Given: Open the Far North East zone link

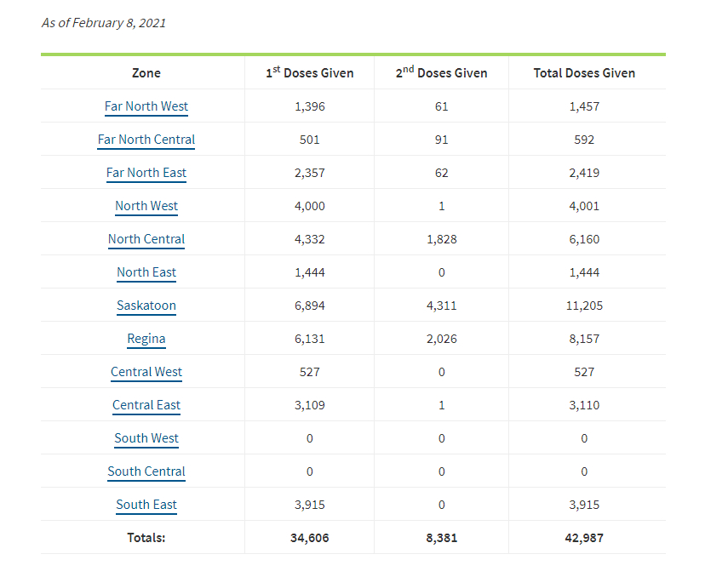Looking at the screenshot, I should [146, 173].
